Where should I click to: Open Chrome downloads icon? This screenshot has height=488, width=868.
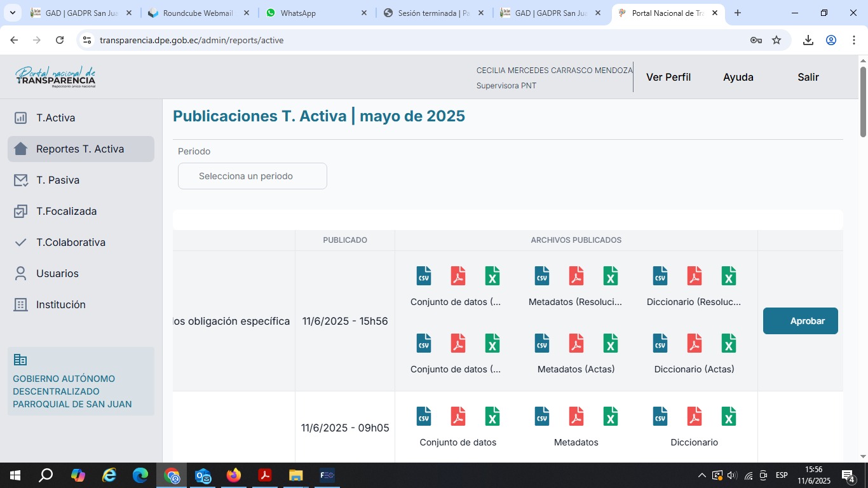(808, 40)
